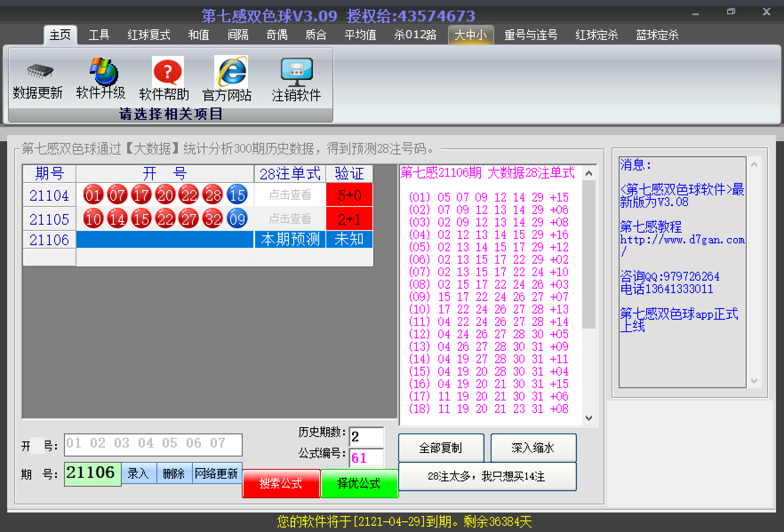
Task: Open 软件升级 upgrade icon
Action: 102,71
